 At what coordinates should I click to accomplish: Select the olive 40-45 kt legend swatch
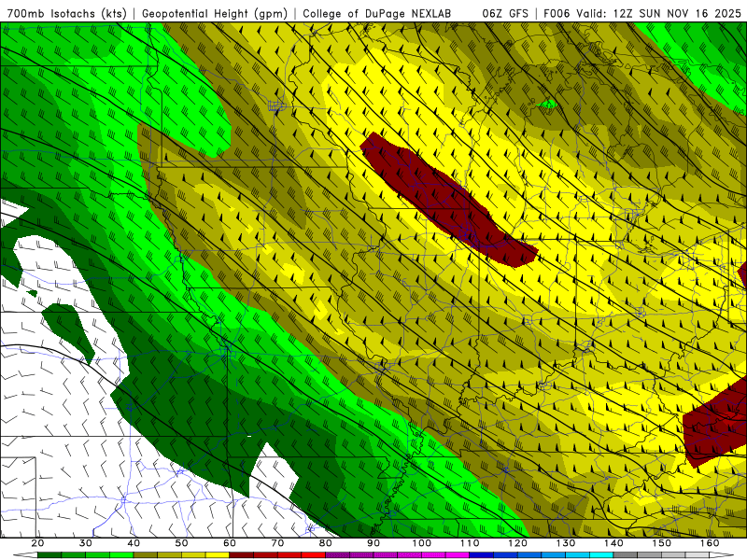146,555
